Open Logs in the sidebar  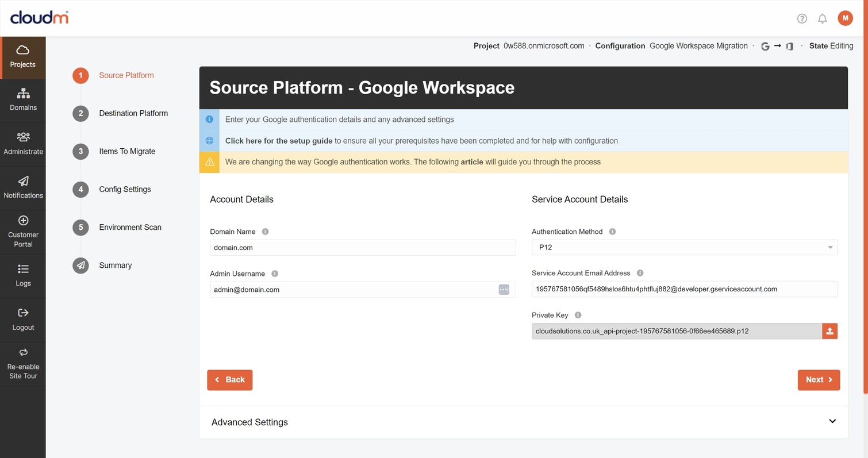coord(23,276)
